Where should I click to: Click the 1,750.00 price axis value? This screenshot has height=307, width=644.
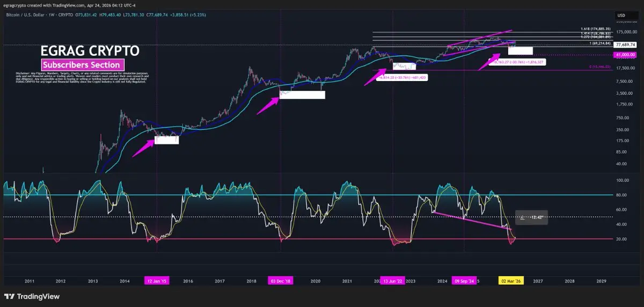626,105
